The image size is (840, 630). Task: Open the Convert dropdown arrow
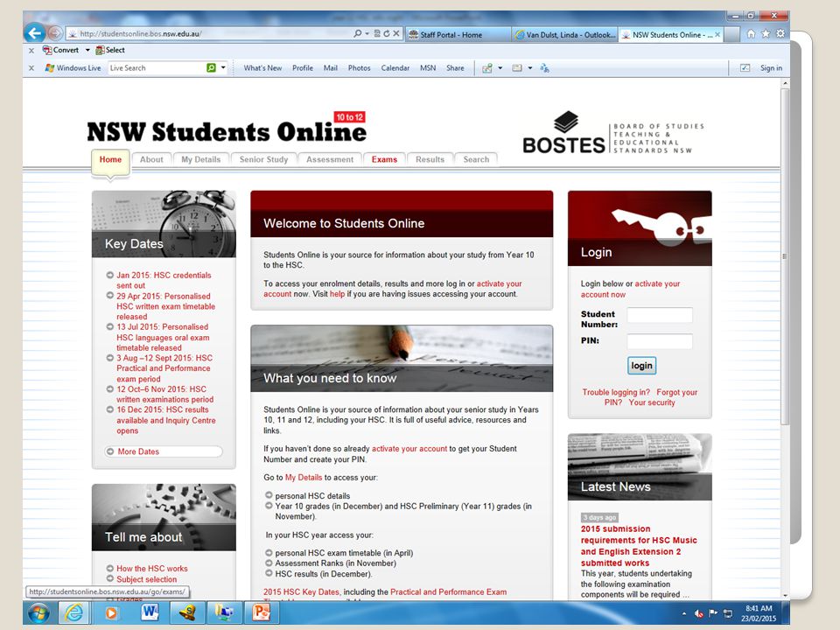point(87,50)
